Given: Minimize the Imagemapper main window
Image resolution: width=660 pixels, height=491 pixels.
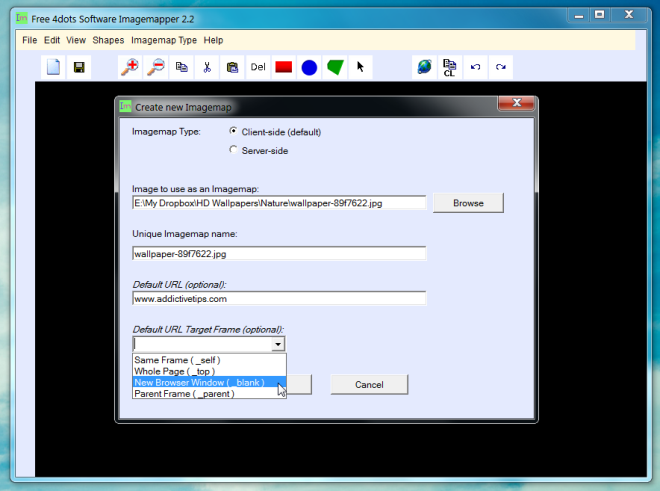Looking at the screenshot, I should click(579, 16).
